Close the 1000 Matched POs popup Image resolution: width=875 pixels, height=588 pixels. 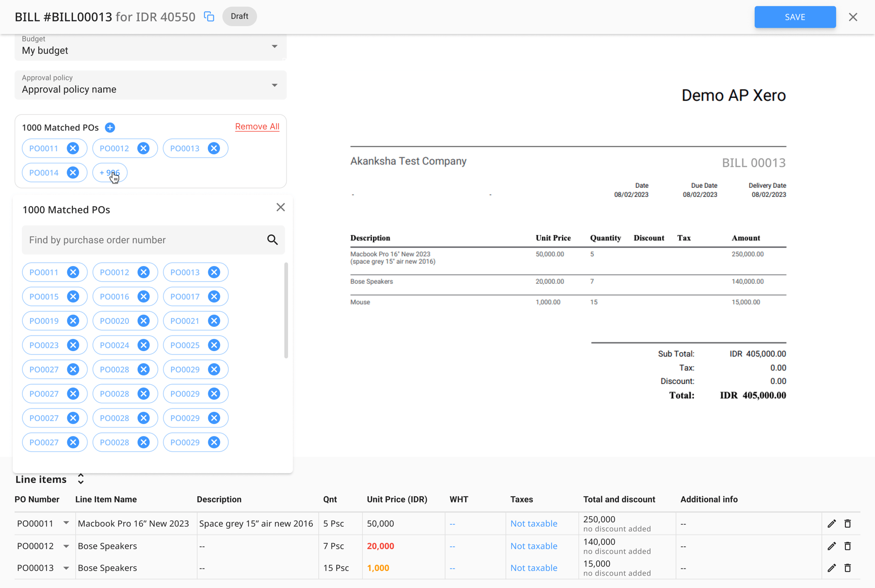[x=281, y=208]
